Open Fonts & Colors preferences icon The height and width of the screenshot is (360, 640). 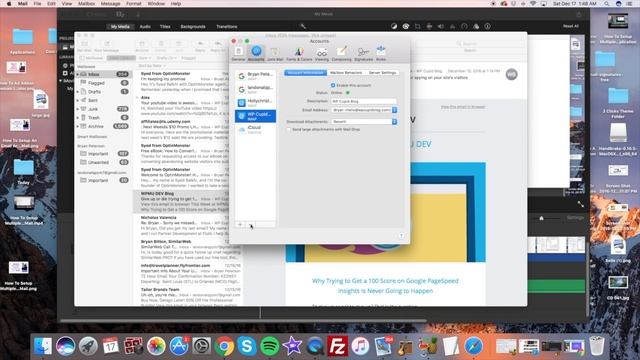[x=299, y=53]
